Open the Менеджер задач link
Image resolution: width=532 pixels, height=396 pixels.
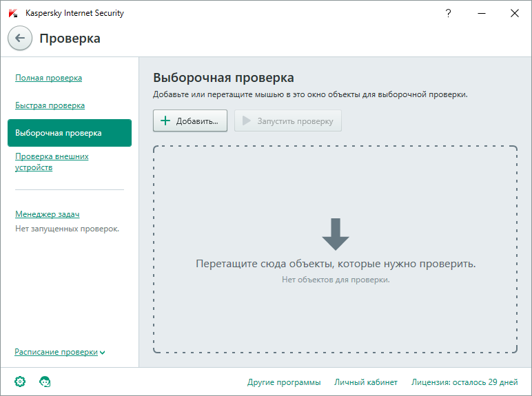click(x=47, y=214)
